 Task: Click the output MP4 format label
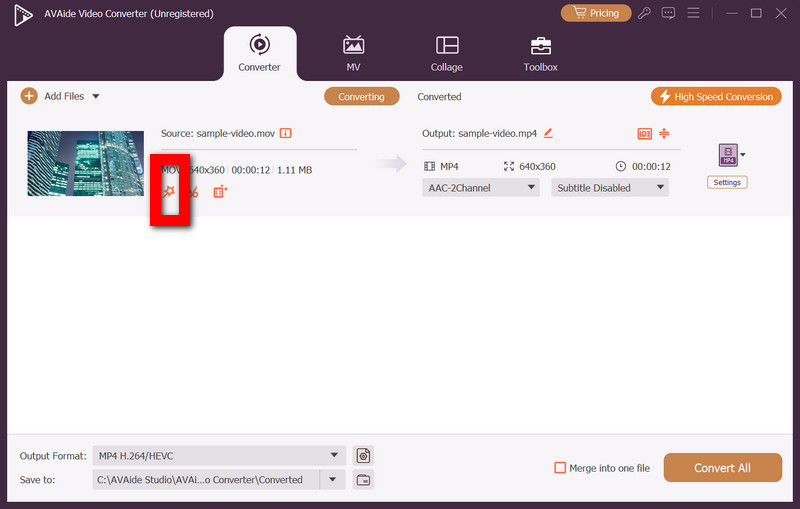[449, 166]
